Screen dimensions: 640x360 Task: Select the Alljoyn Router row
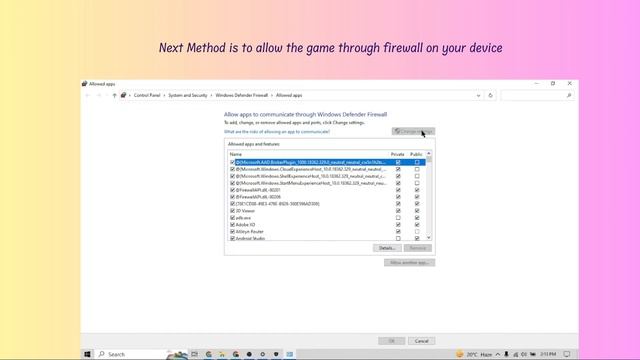327,232
